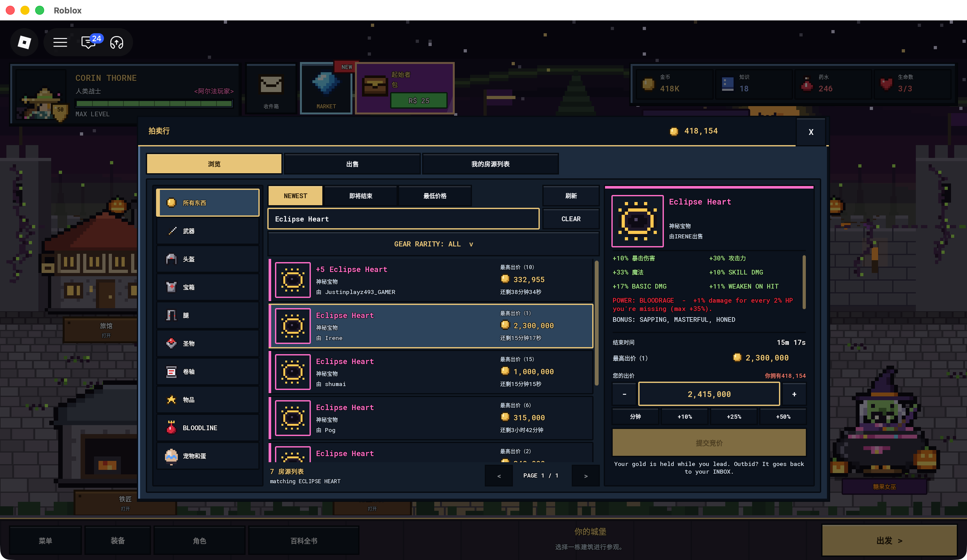967x560 pixels.
Task: Submit bid with 提交竞价 button
Action: point(709,443)
